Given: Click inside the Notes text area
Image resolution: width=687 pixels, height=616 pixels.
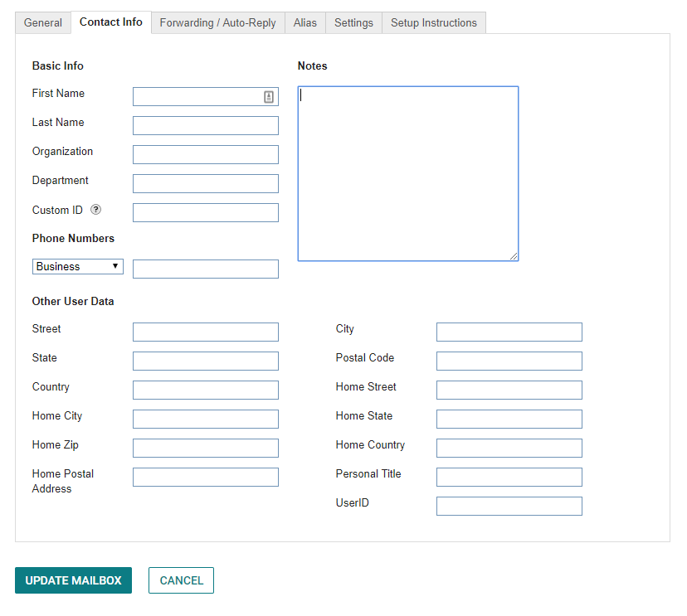Looking at the screenshot, I should pyautogui.click(x=407, y=166).
